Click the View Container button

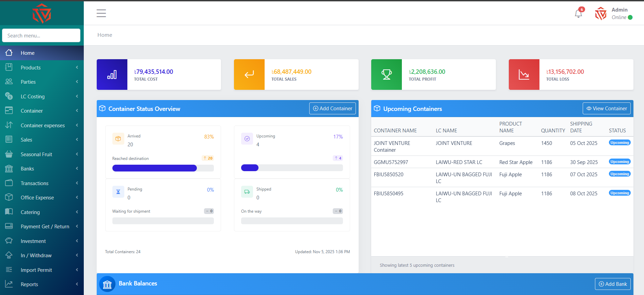(607, 108)
